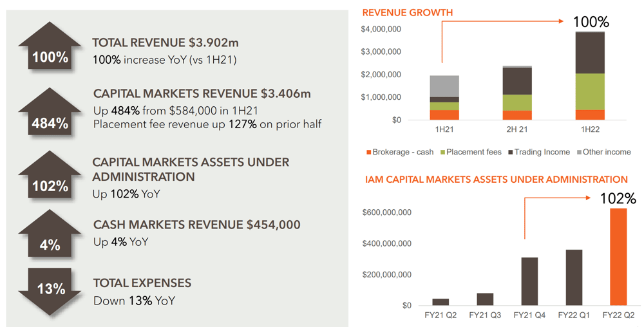
Task: Select the 'Up 484% from $584,000 in 1H21' line
Action: [176, 111]
